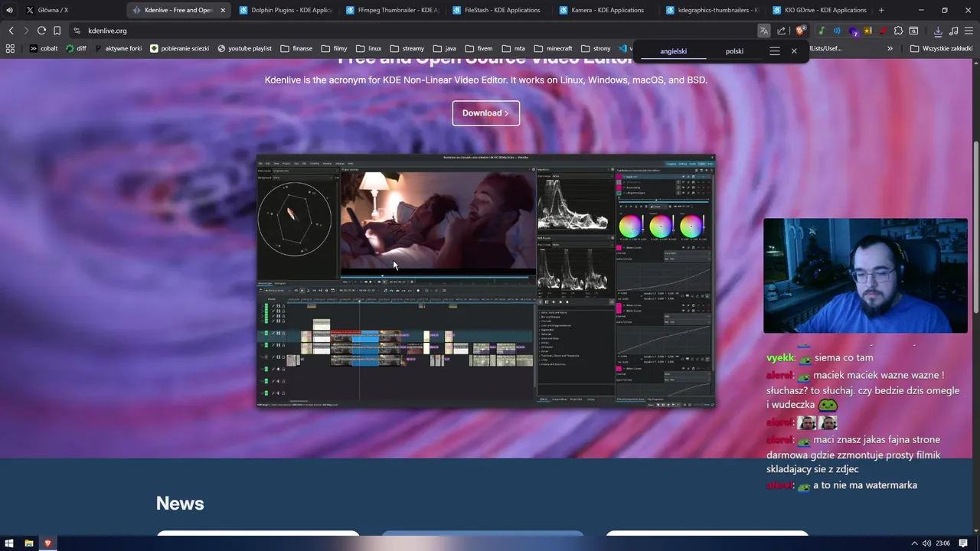Open the extensions puzzle piece menu
The height and width of the screenshot is (551, 980).
tap(898, 31)
